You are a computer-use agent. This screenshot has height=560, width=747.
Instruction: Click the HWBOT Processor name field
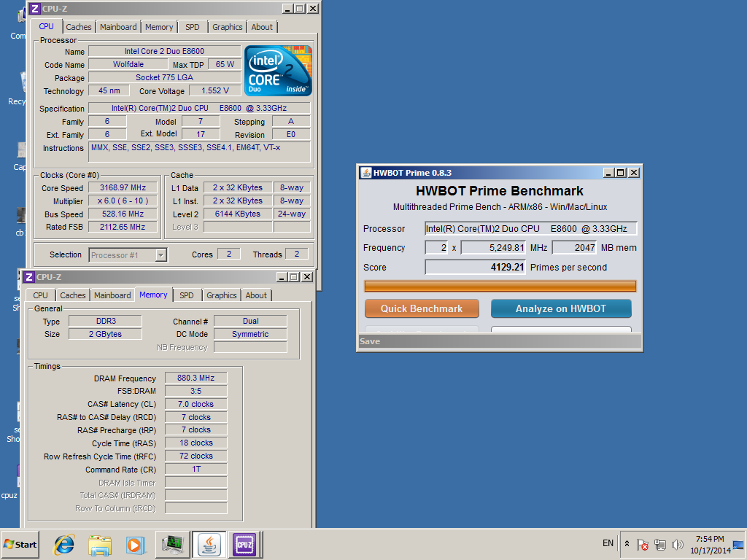(x=531, y=228)
